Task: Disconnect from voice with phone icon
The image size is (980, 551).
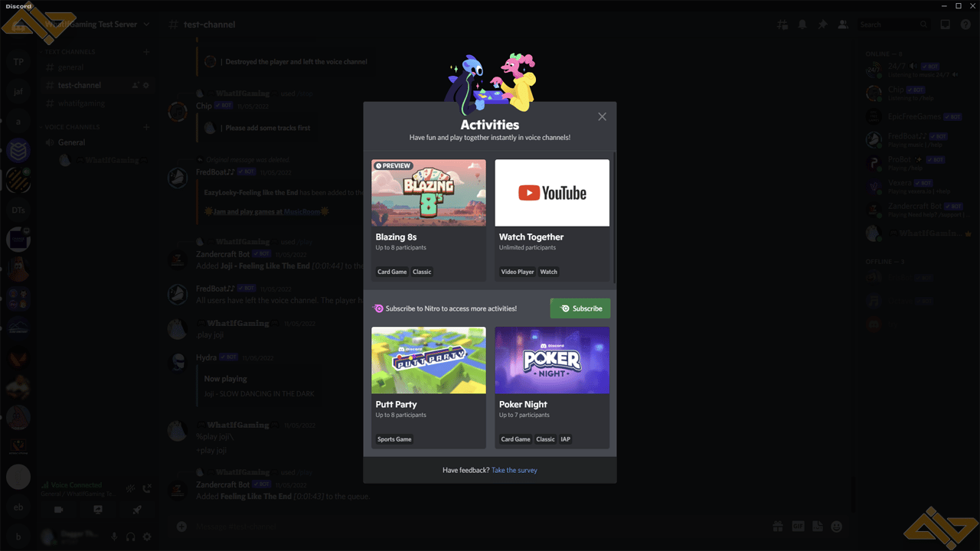Action: click(146, 488)
